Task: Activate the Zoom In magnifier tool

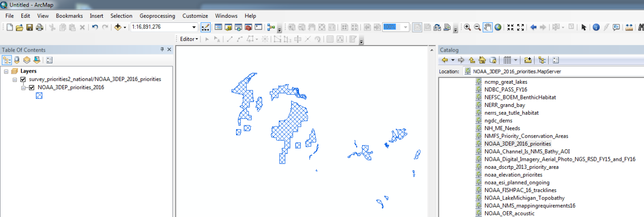Action: pyautogui.click(x=467, y=27)
